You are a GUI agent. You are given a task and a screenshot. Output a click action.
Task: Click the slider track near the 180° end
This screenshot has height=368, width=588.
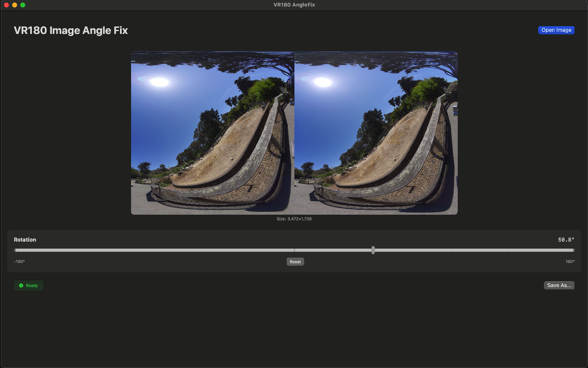[x=568, y=250]
